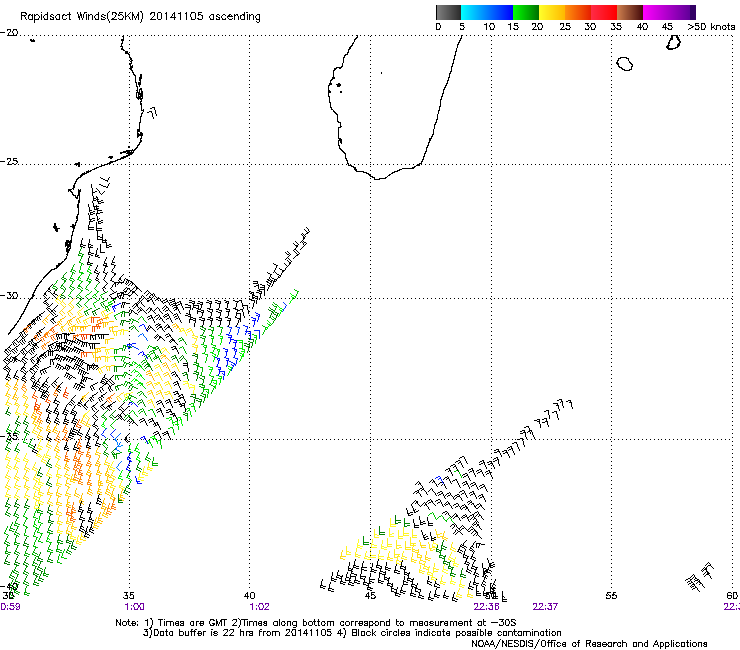Click the cyan-to-blue 5-15 knots legend segment
This screenshot has width=740, height=650.
click(487, 12)
